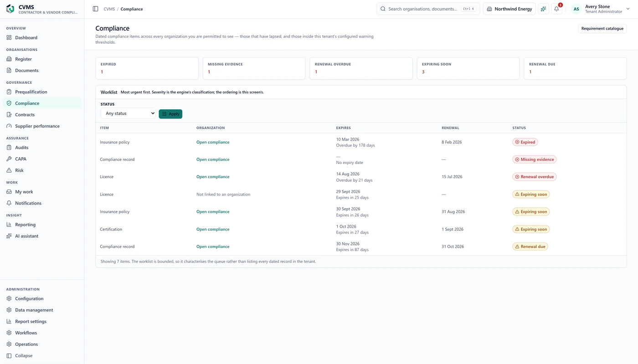Open Notifications in the sidebar

click(x=42, y=203)
